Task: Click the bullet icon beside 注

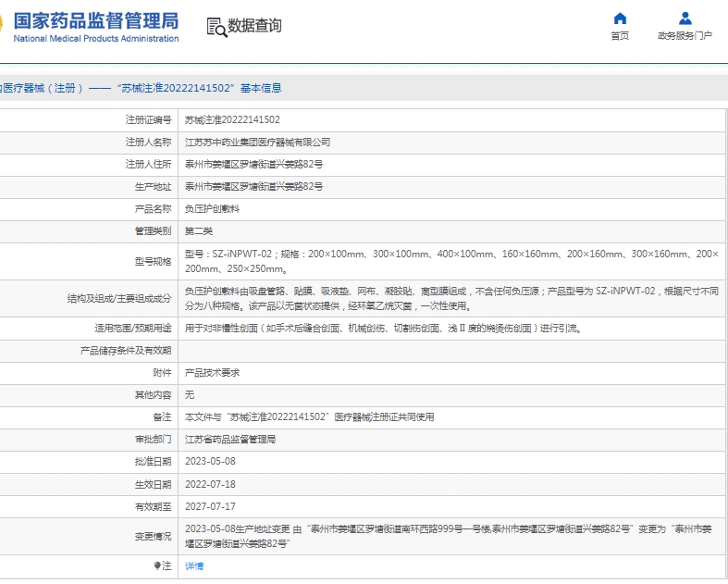Action: tap(156, 565)
